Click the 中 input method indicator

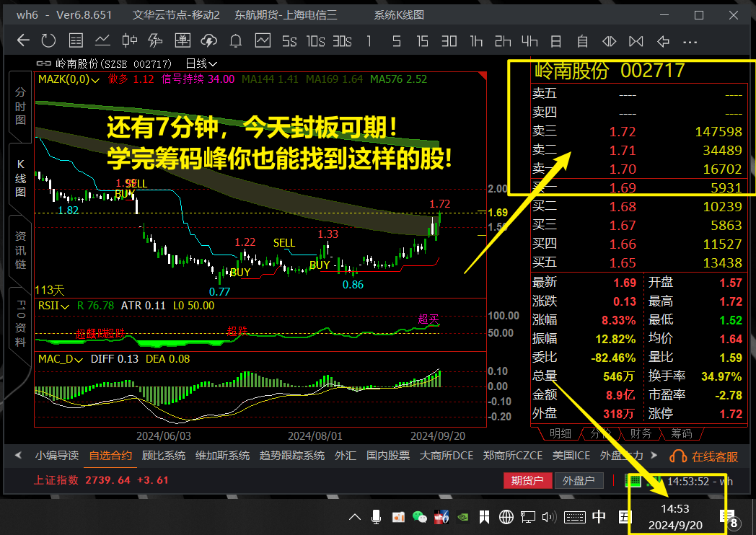[x=599, y=517]
